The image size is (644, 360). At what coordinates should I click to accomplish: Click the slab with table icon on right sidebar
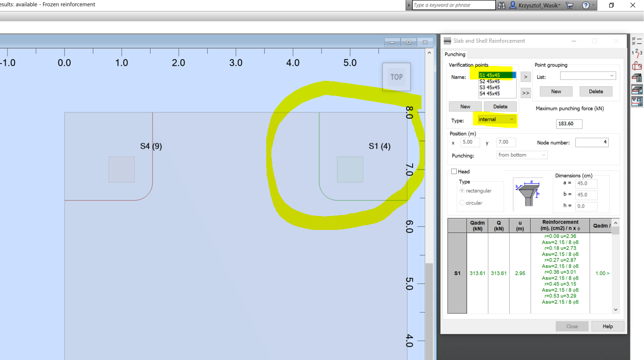pyautogui.click(x=637, y=78)
